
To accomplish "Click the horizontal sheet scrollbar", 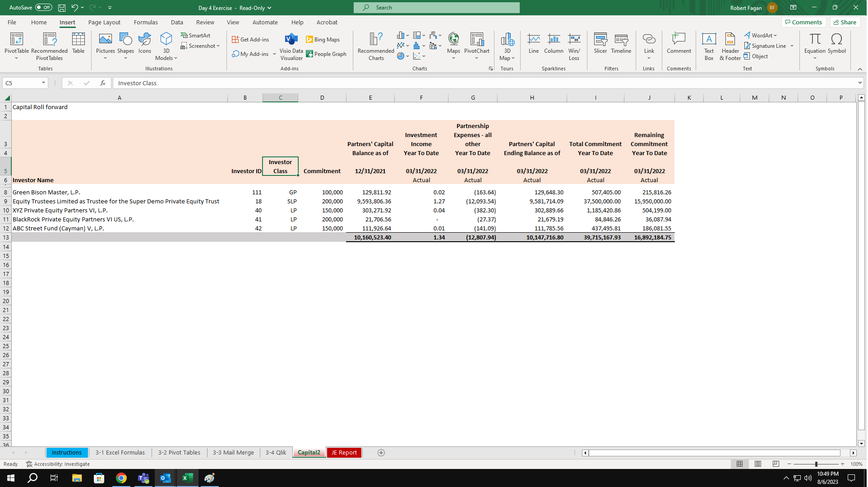I will (x=717, y=453).
